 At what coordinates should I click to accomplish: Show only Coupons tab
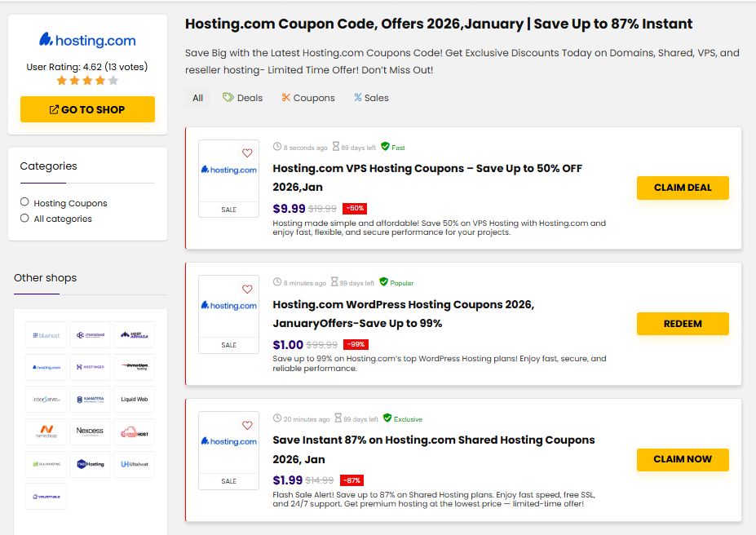[307, 98]
